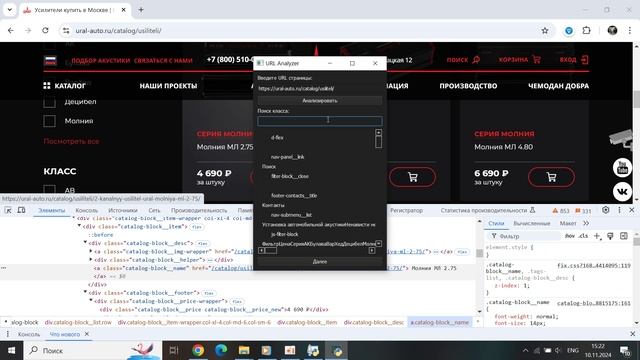Click the URL input field in URL Analyzer
The width and height of the screenshot is (640, 360).
click(320, 88)
